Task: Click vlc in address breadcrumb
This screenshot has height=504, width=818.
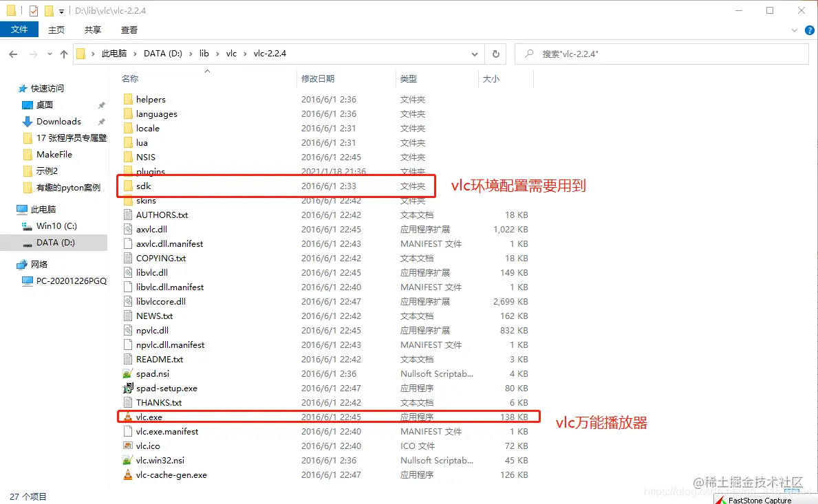Action: click(x=231, y=54)
